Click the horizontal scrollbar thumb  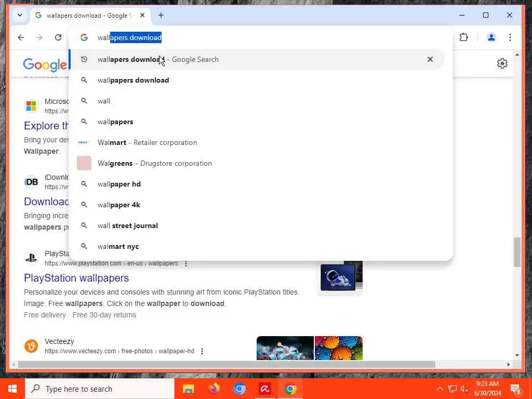[227, 364]
